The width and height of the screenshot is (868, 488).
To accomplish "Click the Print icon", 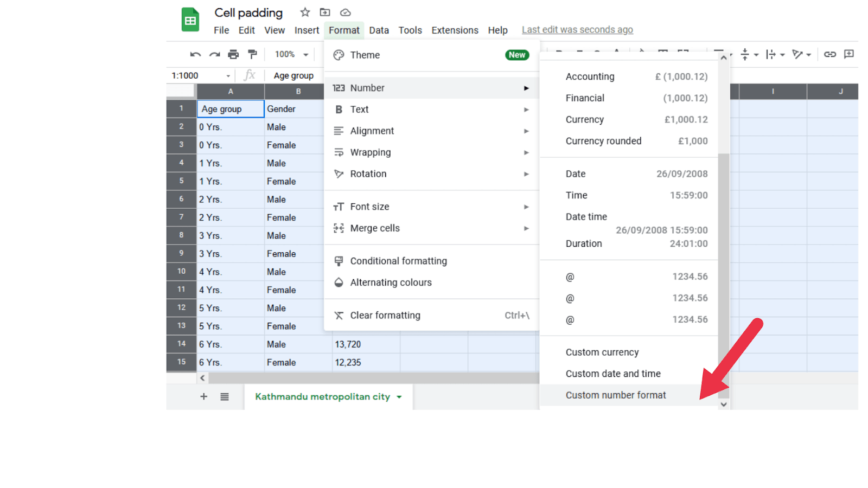I will point(233,54).
